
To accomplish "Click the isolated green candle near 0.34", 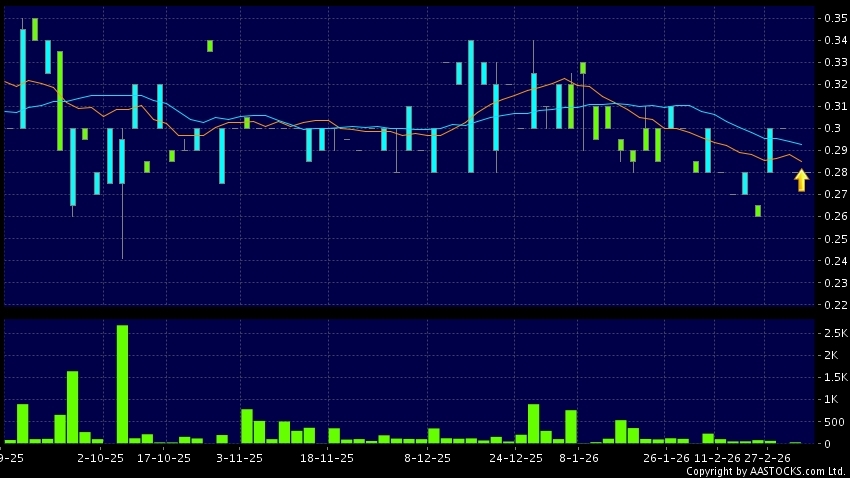I will coord(210,45).
